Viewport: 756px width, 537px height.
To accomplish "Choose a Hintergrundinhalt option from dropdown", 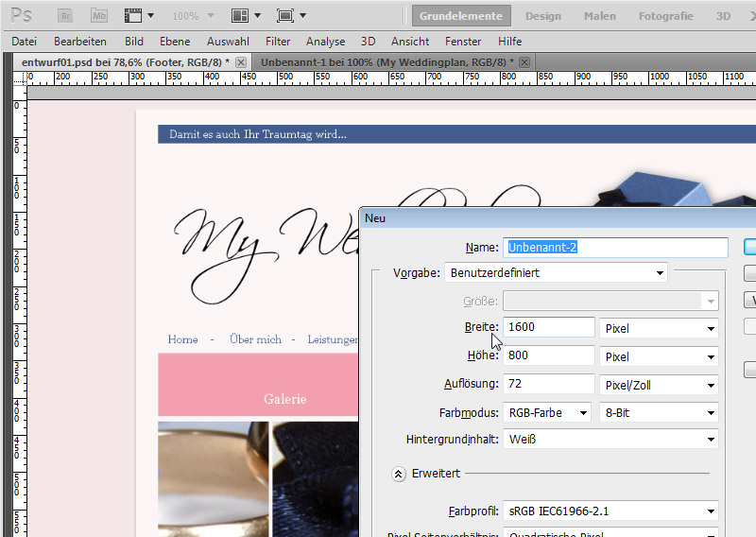I will tap(610, 440).
